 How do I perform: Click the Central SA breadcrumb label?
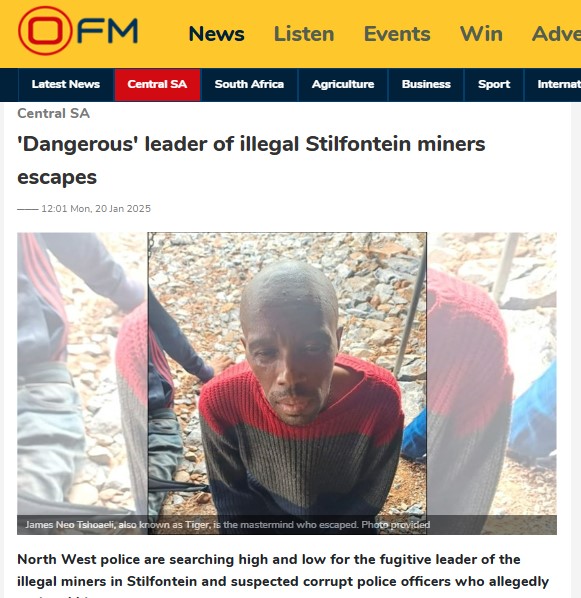click(x=53, y=113)
